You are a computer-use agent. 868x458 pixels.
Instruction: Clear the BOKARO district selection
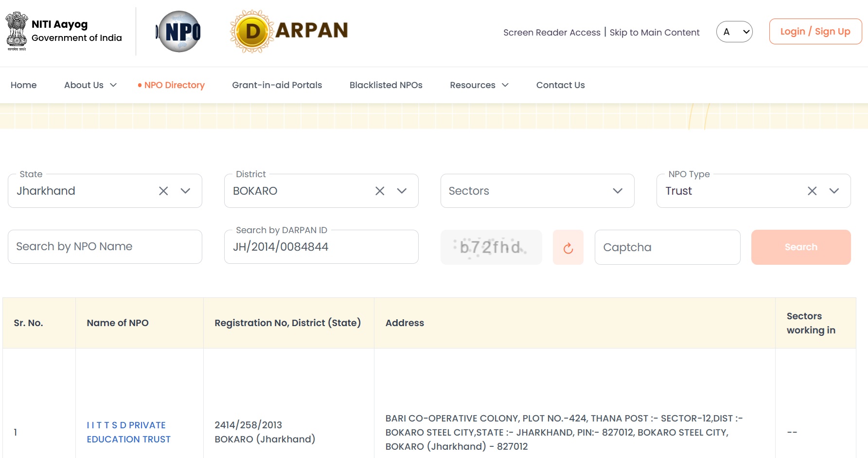[x=380, y=191]
